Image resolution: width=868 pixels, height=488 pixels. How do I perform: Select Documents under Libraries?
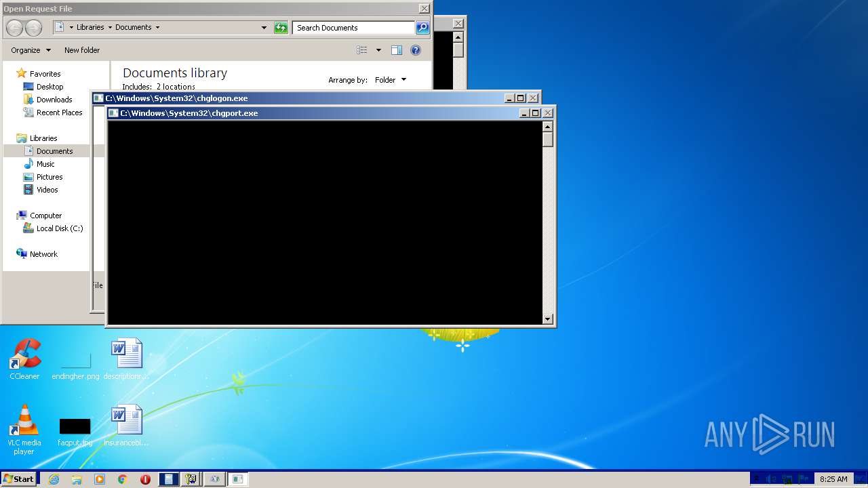pyautogui.click(x=54, y=151)
